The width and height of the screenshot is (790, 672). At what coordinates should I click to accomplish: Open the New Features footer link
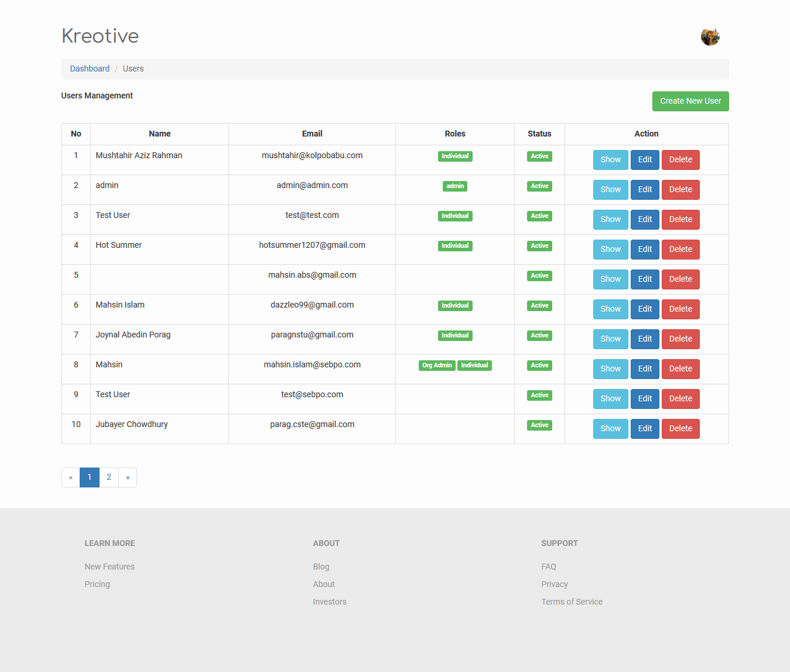110,567
